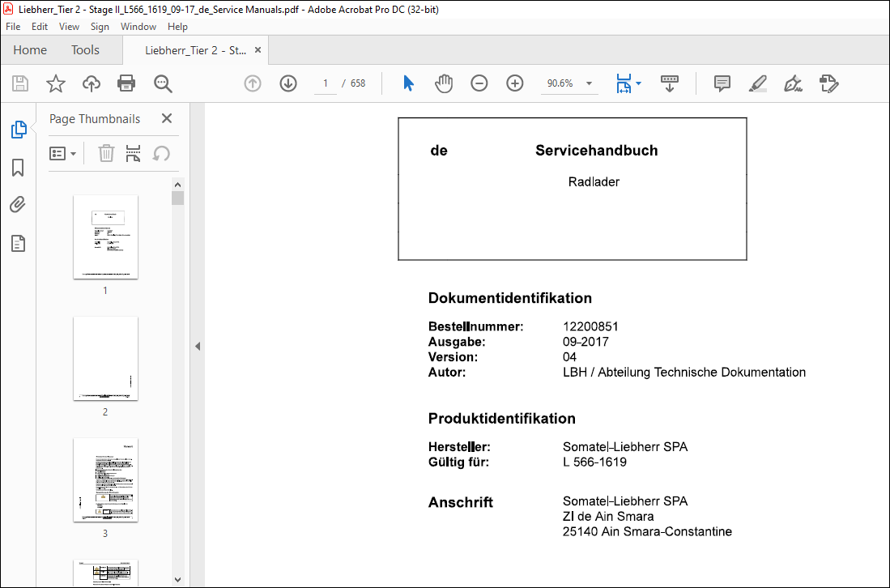
Task: Switch to the Tools tab
Action: click(x=85, y=50)
